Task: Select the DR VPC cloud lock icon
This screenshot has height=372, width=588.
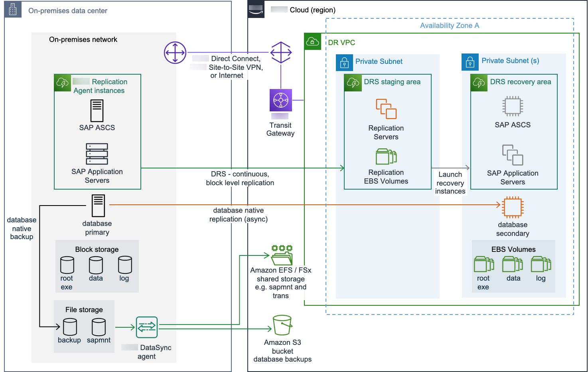Action: click(312, 42)
